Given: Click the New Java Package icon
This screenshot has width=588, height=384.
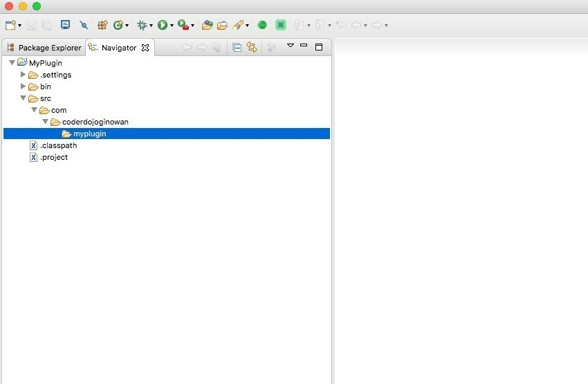Looking at the screenshot, I should [x=102, y=25].
